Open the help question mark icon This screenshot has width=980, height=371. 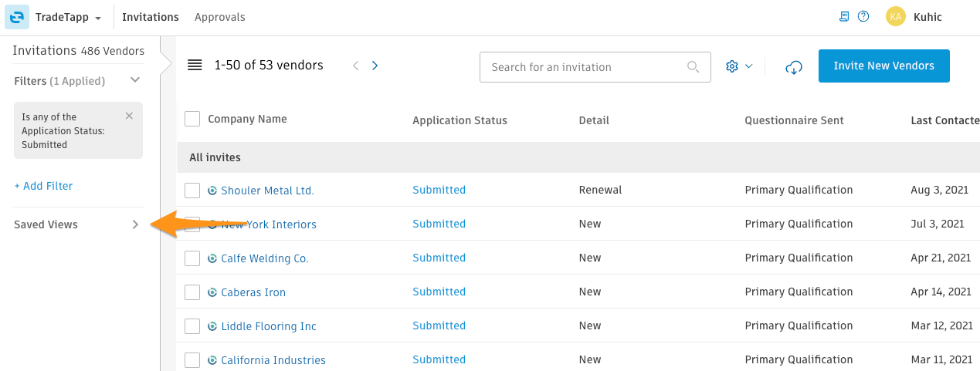[x=863, y=16]
